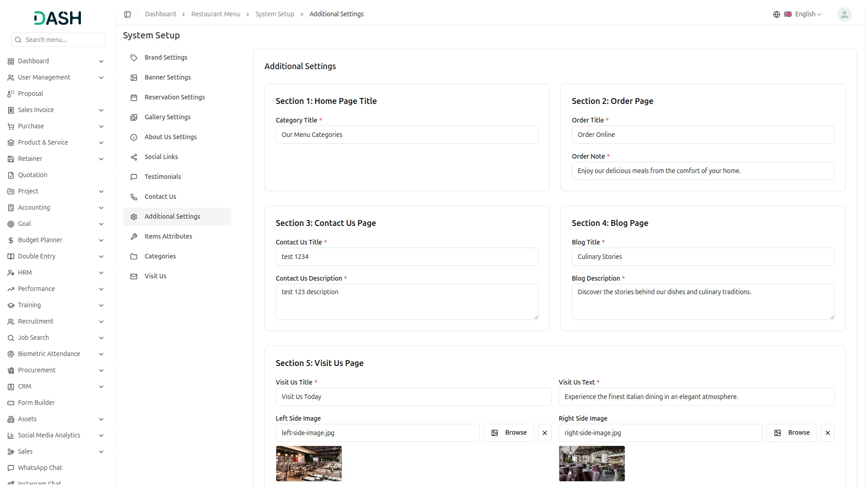Clear left side image with X
Screen dimensions: 868x488
pos(545,433)
